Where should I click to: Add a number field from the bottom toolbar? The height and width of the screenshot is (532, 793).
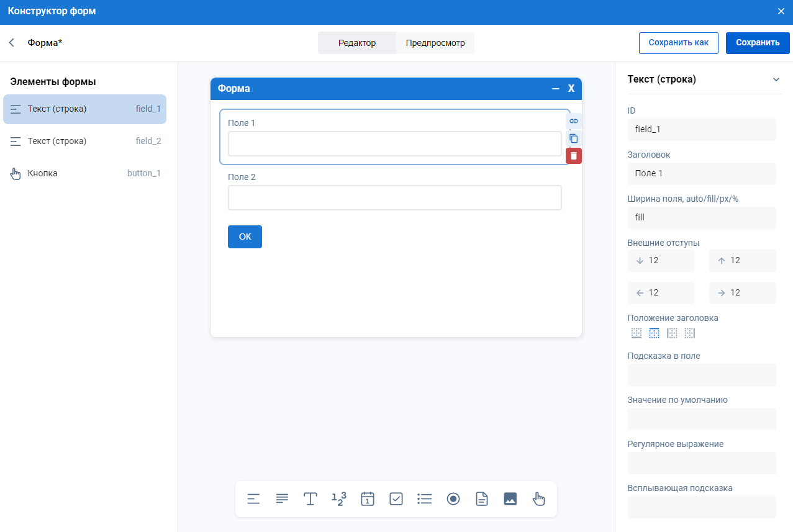tap(338, 498)
